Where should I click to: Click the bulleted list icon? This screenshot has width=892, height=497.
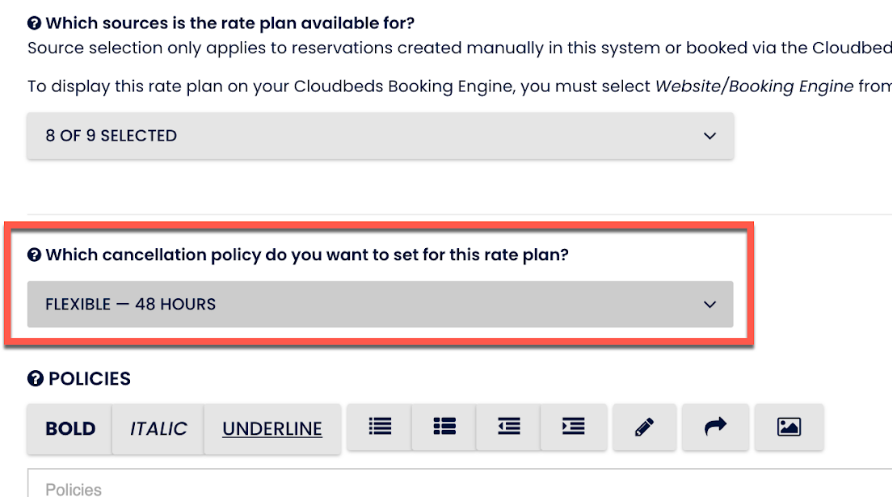(x=379, y=428)
